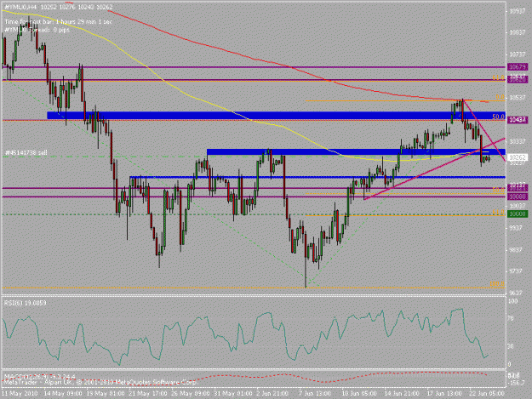Screen dimensions: 532x399
Task: Select the green 10000 price tag
Action: (518, 214)
